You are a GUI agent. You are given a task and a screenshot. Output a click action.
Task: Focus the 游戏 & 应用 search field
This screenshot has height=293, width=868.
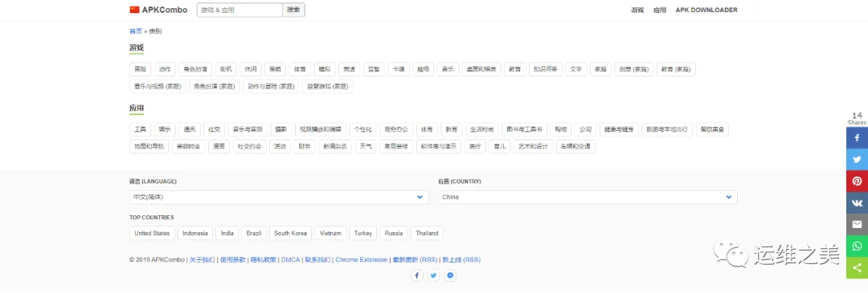click(x=240, y=10)
